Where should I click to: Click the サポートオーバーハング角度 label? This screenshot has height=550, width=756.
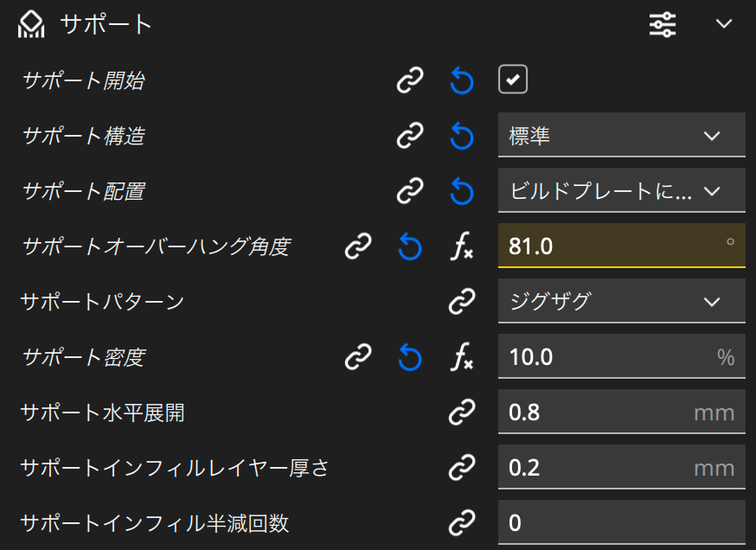pos(157,246)
